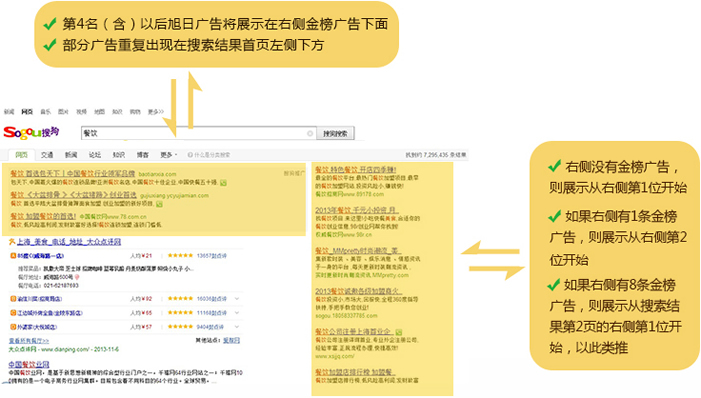Expand 更多>> in the top navigation
Viewport: 701px width, 398px height.
tap(156, 112)
